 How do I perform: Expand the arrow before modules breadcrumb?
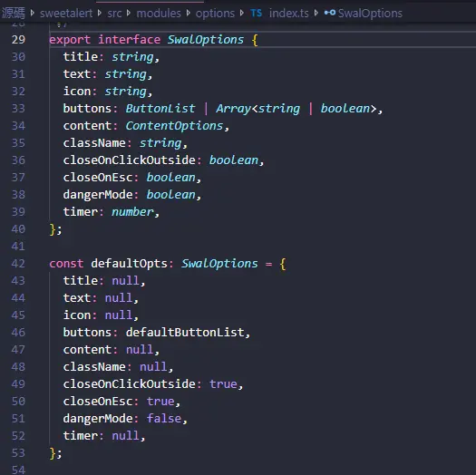[x=129, y=13]
